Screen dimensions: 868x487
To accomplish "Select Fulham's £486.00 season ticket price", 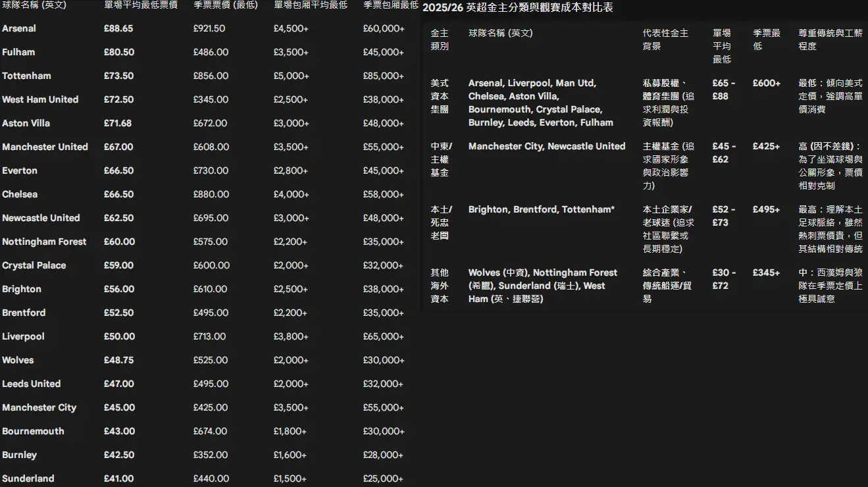I will pos(211,52).
